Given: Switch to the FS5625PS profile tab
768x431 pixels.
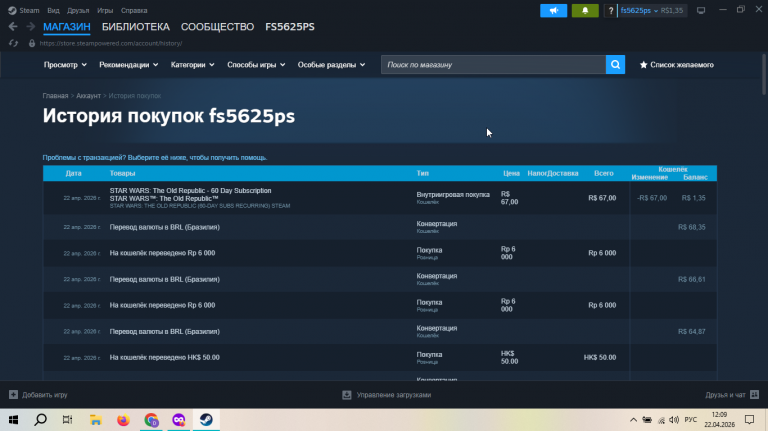Looking at the screenshot, I should 289,27.
